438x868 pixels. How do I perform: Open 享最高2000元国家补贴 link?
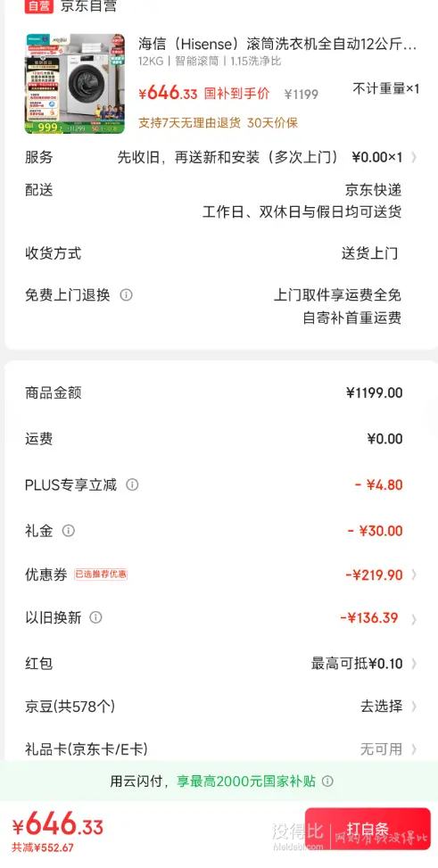[246, 781]
